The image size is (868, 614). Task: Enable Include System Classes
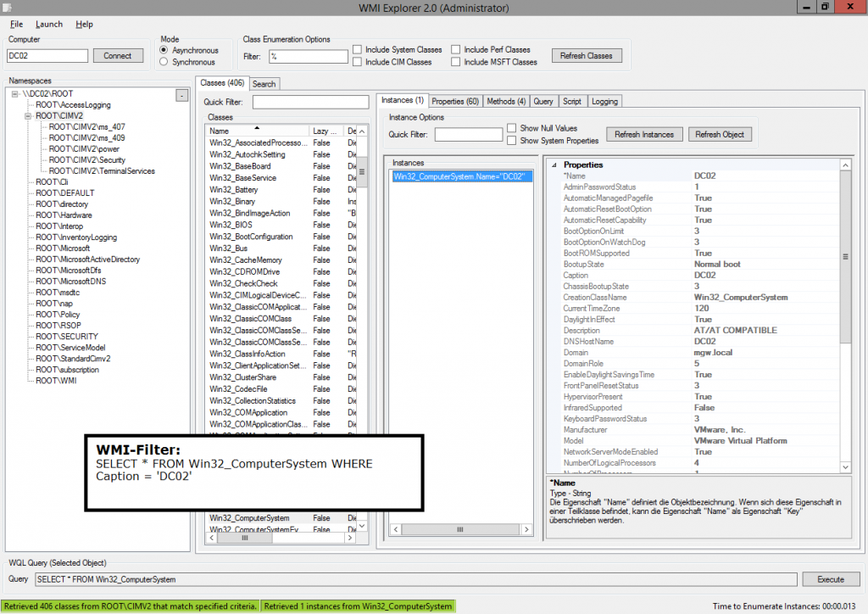coord(359,49)
